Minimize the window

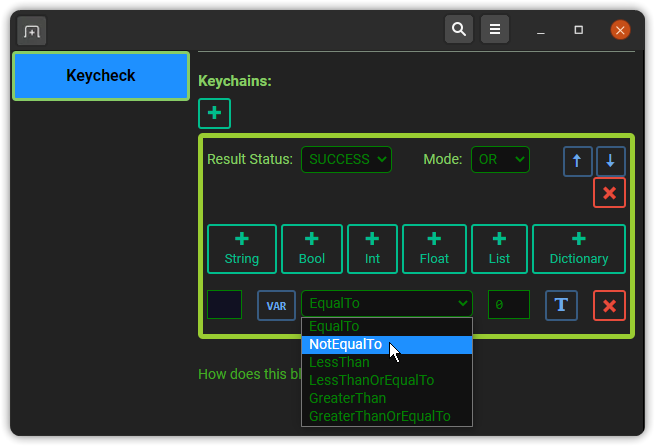541,30
